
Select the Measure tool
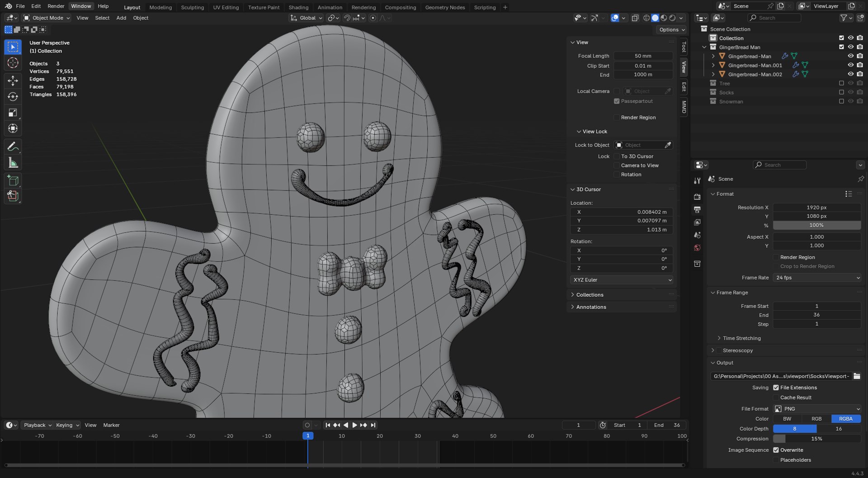tap(13, 163)
